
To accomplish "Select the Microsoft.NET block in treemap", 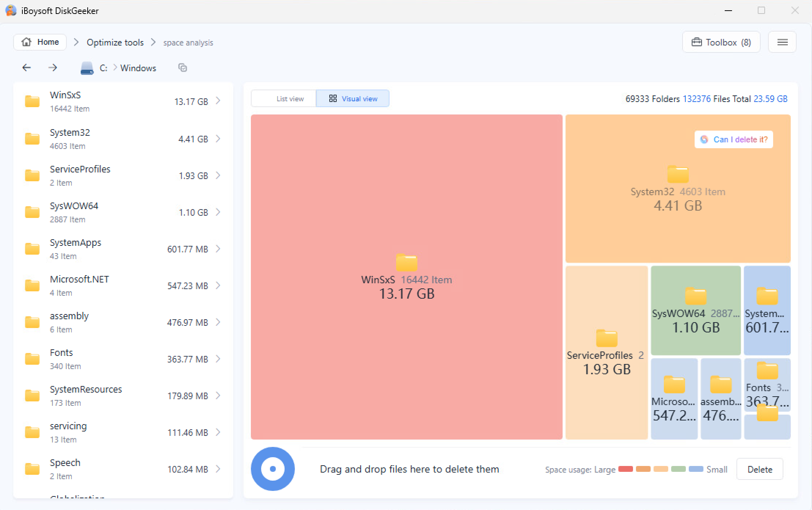I will (674, 399).
